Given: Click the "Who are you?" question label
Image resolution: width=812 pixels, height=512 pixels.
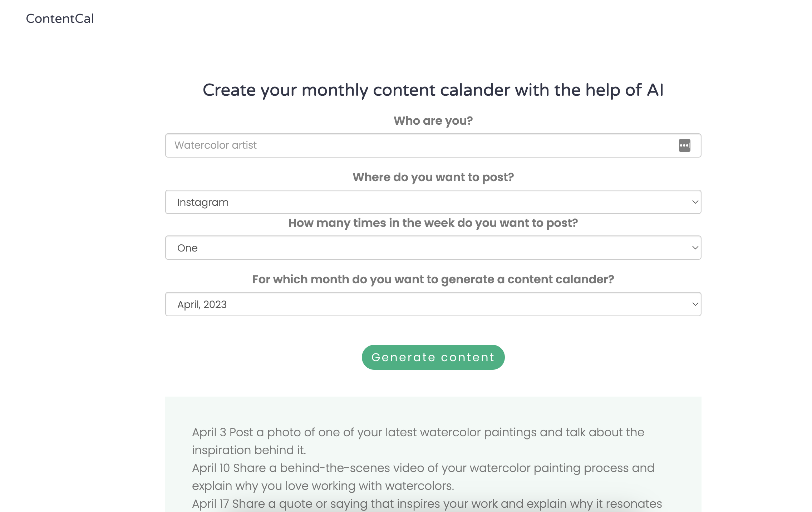Looking at the screenshot, I should [x=433, y=121].
